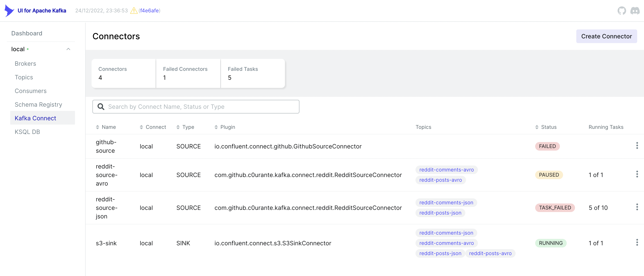Image resolution: width=644 pixels, height=276 pixels.
Task: Focus the connector search field
Action: coord(196,107)
